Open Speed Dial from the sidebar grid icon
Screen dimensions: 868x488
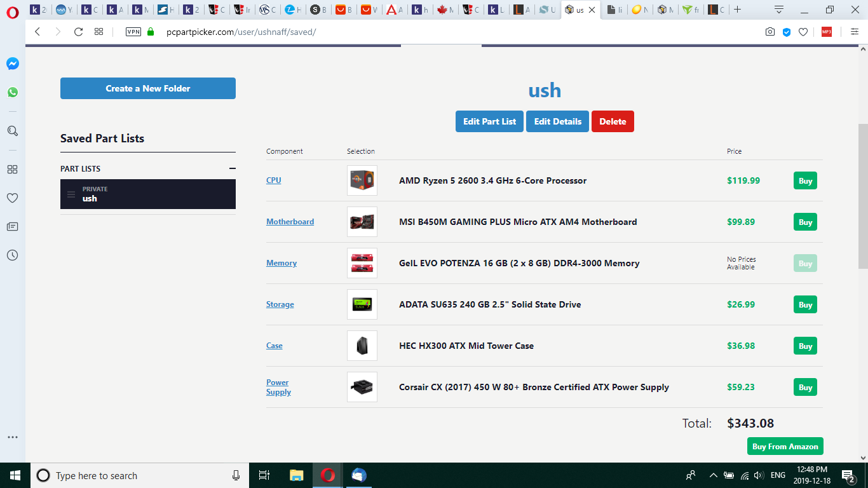click(12, 170)
